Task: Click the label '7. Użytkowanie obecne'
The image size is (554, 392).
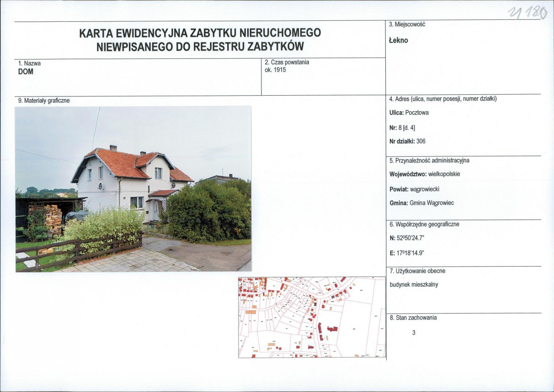Action: tap(417, 271)
